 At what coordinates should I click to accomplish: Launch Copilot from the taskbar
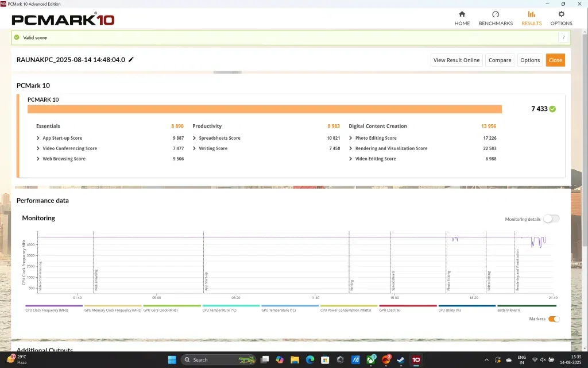pos(280,360)
